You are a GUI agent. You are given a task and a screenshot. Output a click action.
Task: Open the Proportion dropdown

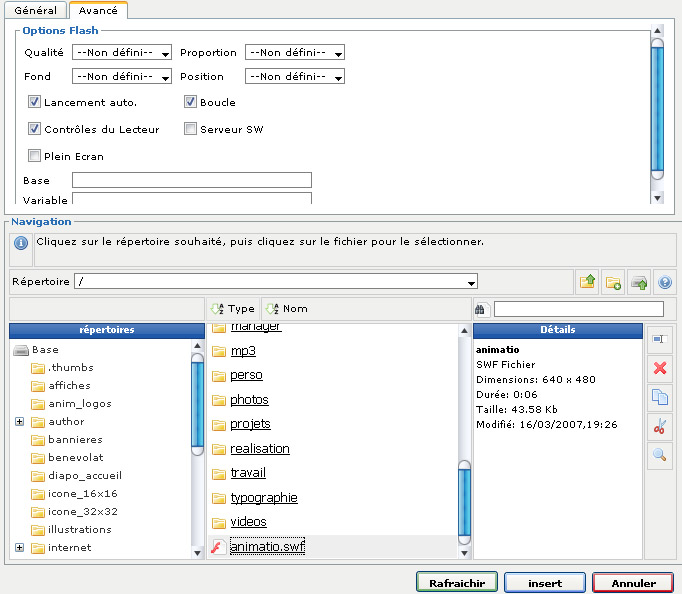pos(295,52)
